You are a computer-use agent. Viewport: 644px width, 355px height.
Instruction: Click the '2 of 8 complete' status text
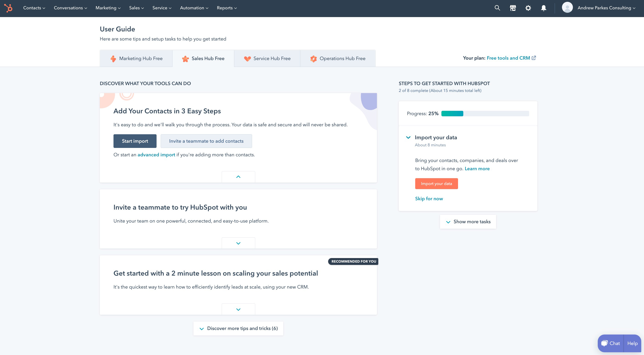click(x=440, y=91)
